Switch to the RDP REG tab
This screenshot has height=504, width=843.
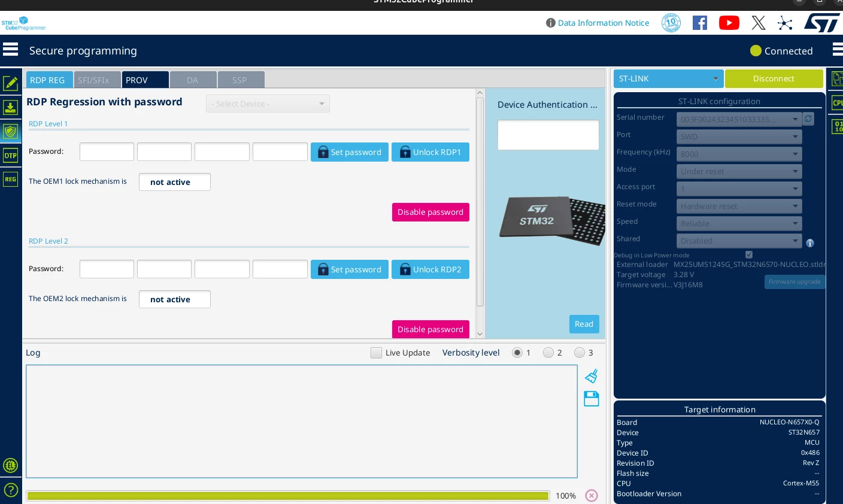click(x=49, y=80)
